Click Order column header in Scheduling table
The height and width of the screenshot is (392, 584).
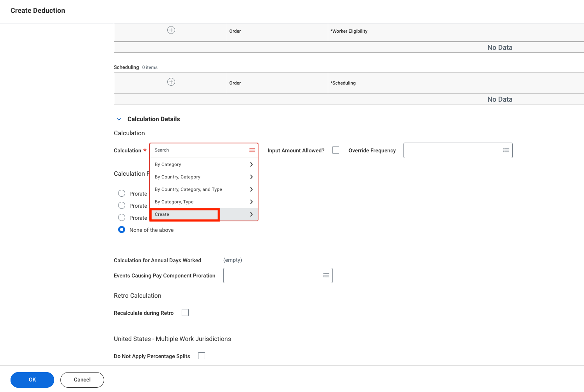235,83
